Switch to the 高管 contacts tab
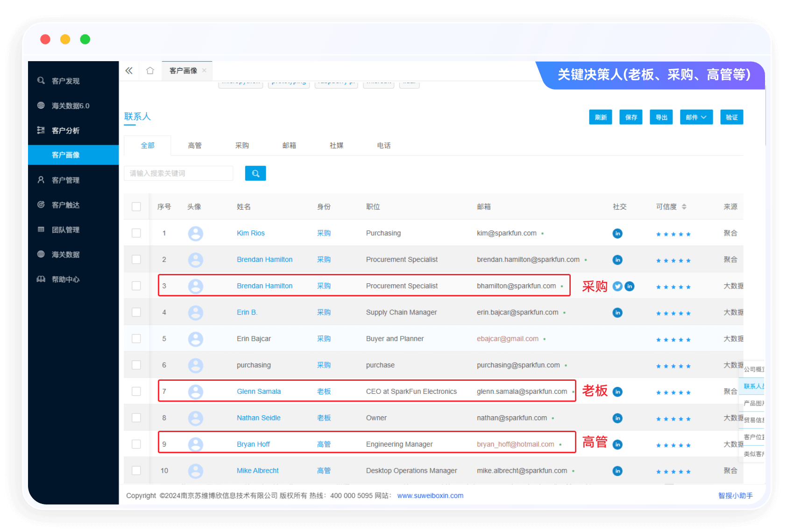The height and width of the screenshot is (532, 794). point(195,146)
